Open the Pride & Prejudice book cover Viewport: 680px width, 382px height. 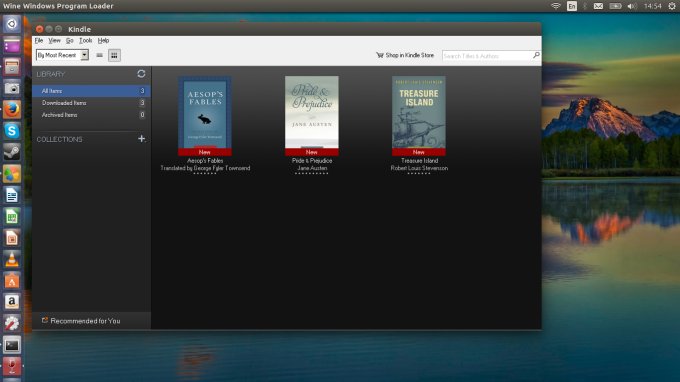311,115
